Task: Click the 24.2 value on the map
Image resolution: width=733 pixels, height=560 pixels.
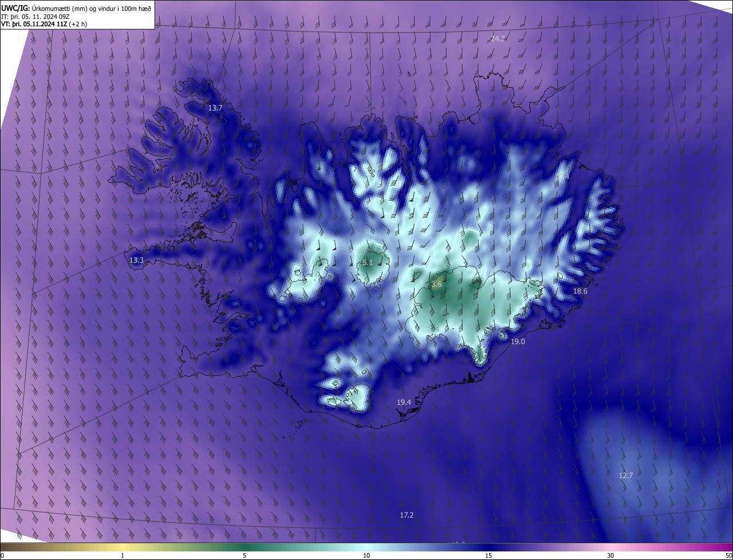Action: click(498, 38)
